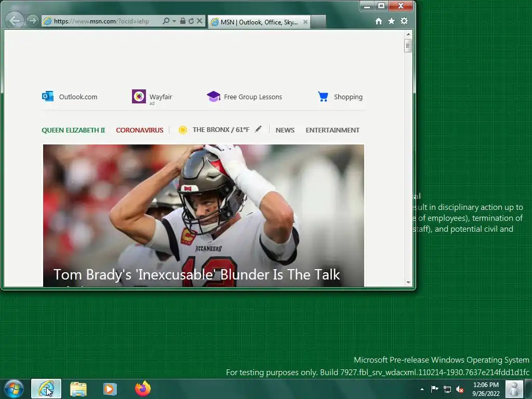
Task: Refresh the MSN page
Action: pyautogui.click(x=191, y=21)
